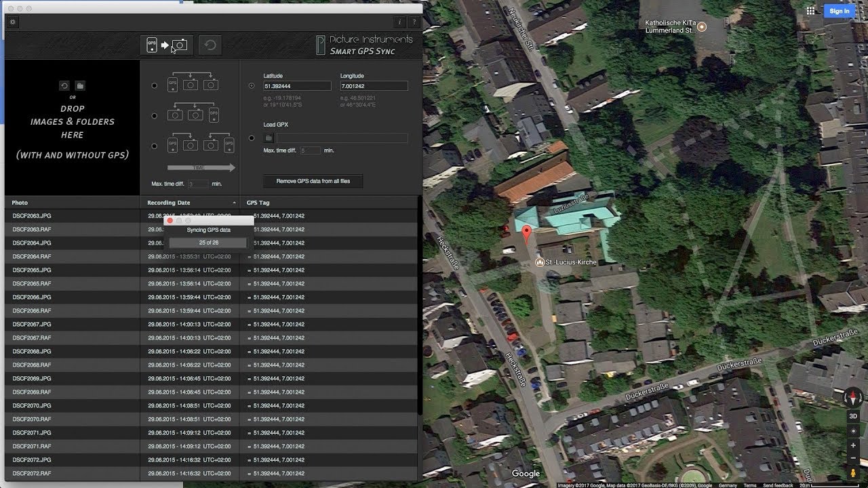Select the DSCF2071.RAF row
868x488 pixels.
click(x=212, y=446)
